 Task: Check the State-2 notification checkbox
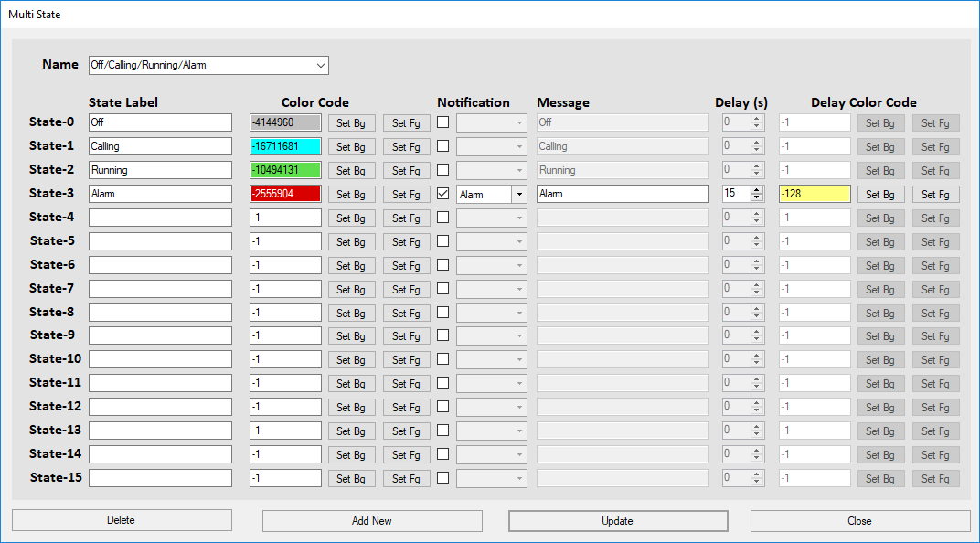pos(443,170)
